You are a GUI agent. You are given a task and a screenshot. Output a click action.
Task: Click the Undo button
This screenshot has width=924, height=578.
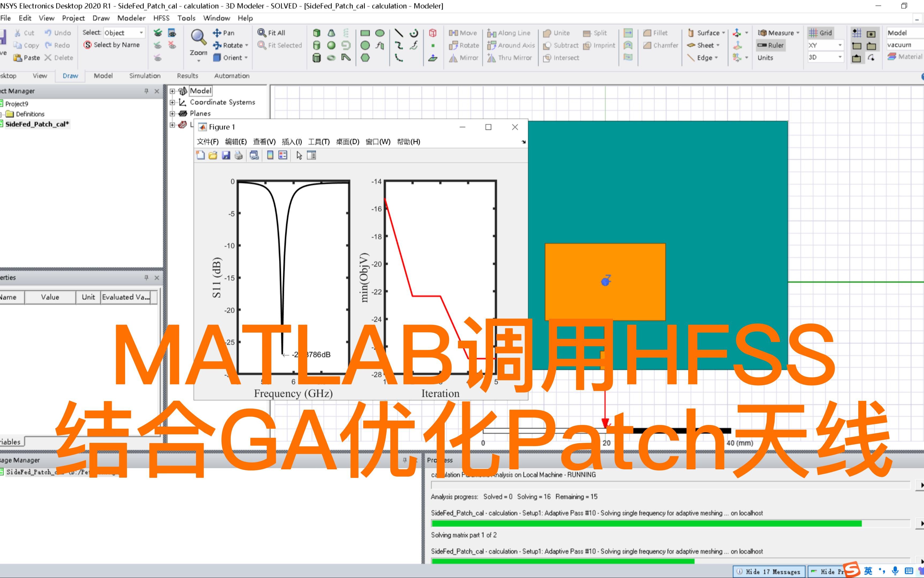pos(58,33)
